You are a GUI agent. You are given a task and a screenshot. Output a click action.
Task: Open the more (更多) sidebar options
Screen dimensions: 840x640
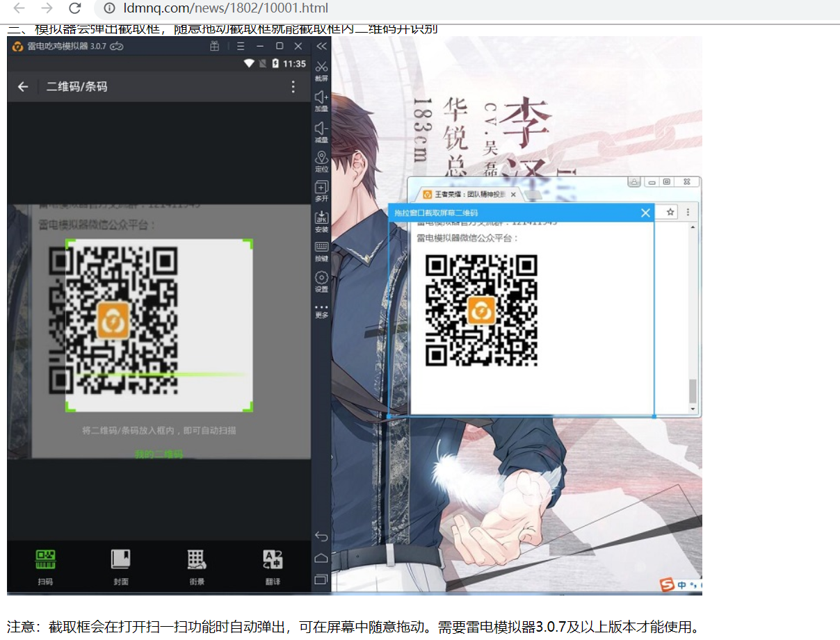(321, 311)
